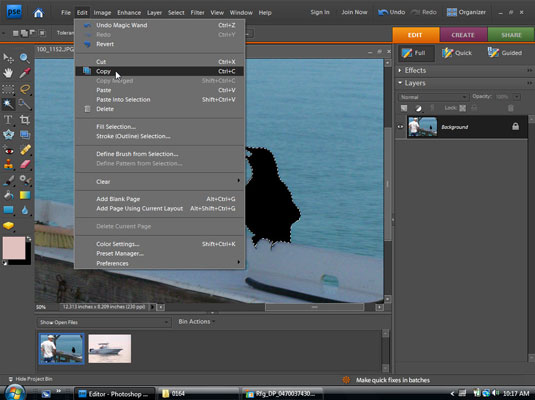Select the Paint Bucket tool
The image size is (535, 400).
click(x=8, y=195)
